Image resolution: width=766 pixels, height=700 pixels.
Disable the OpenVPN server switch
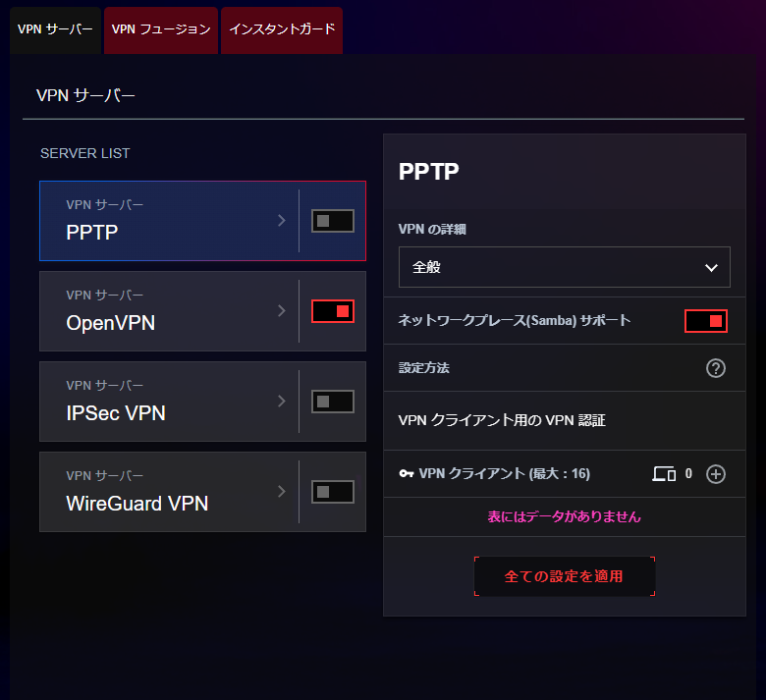[333, 311]
